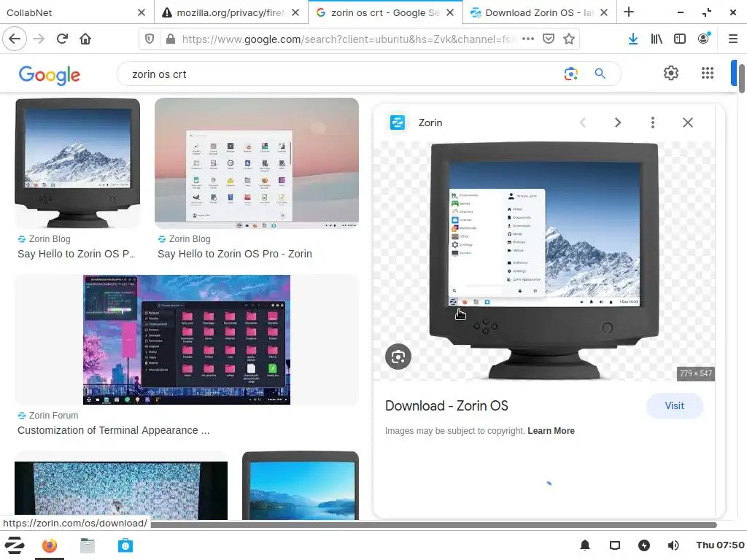Search by image with Google Lens
Screen dimensions: 747x560
click(570, 74)
